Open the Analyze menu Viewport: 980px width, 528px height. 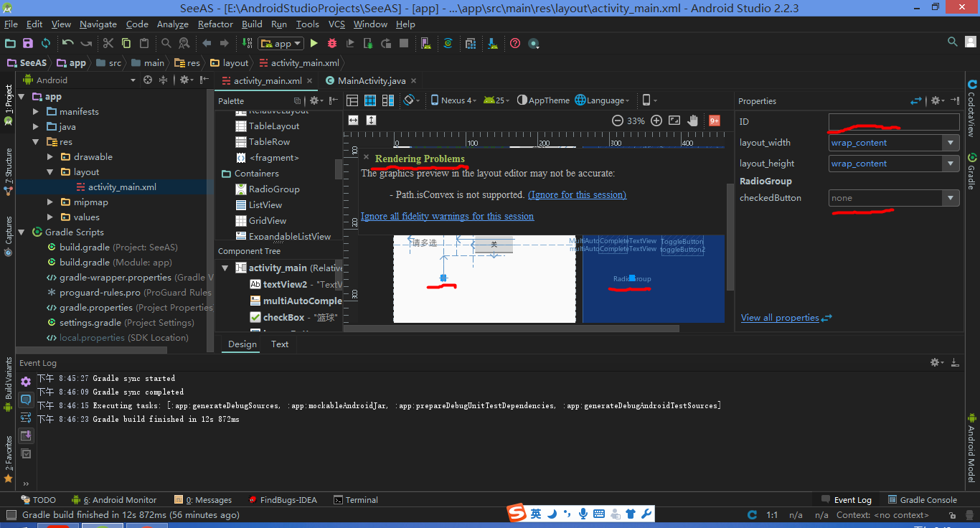[172, 24]
